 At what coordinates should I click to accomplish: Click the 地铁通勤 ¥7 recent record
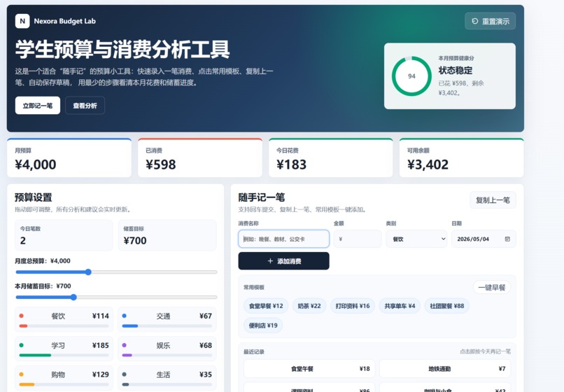tap(445, 369)
